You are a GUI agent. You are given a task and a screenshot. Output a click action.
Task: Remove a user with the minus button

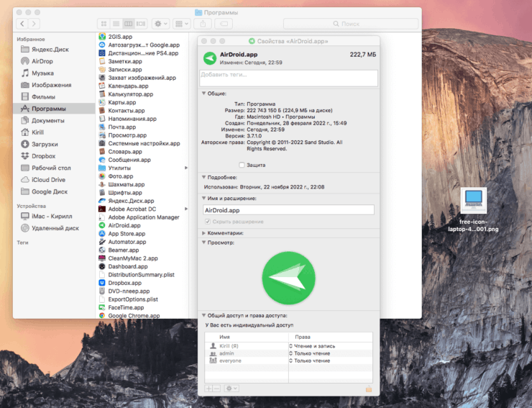point(217,389)
